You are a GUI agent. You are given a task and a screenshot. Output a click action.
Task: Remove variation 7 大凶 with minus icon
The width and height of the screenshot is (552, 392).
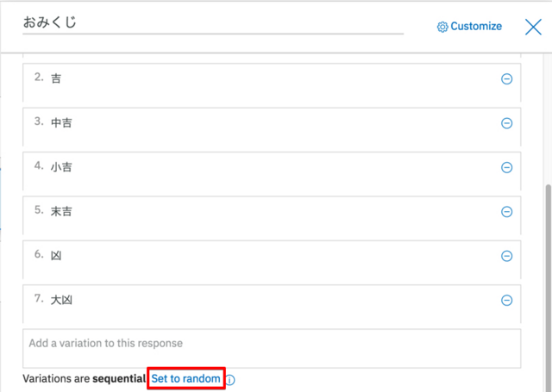[506, 300]
